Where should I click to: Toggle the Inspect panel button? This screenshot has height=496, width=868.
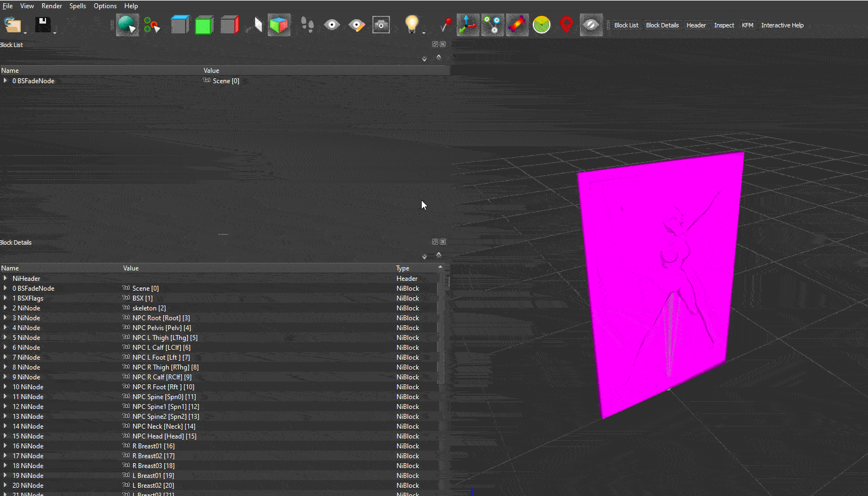[x=724, y=25]
